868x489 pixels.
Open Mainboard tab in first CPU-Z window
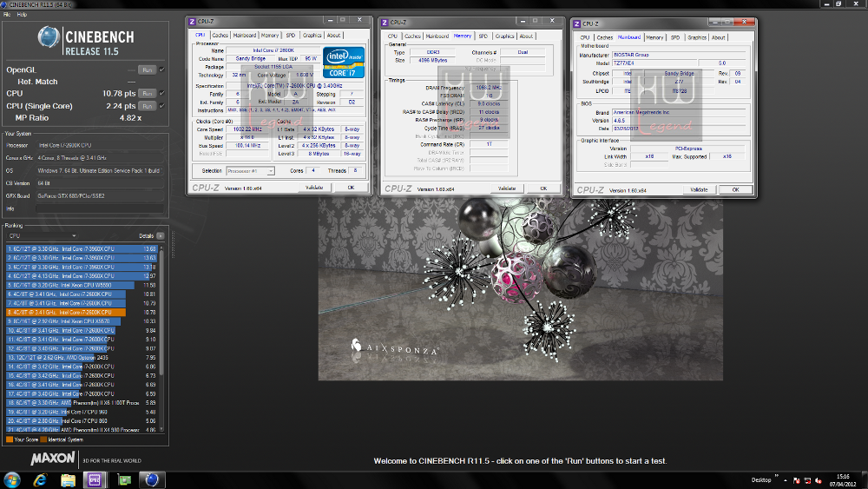pos(244,36)
